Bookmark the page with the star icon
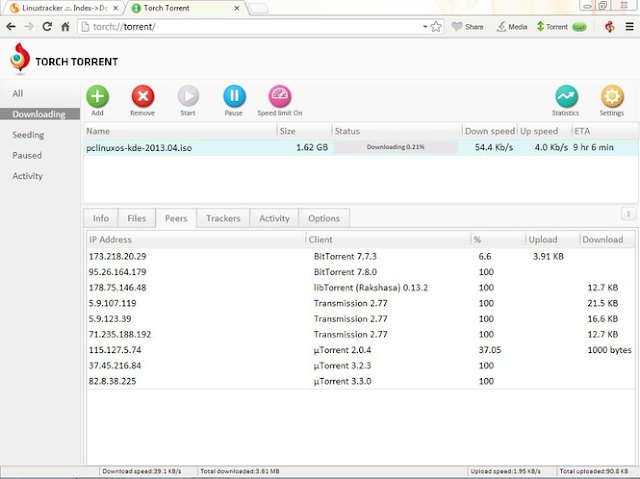The width and height of the screenshot is (640, 479). point(436,27)
